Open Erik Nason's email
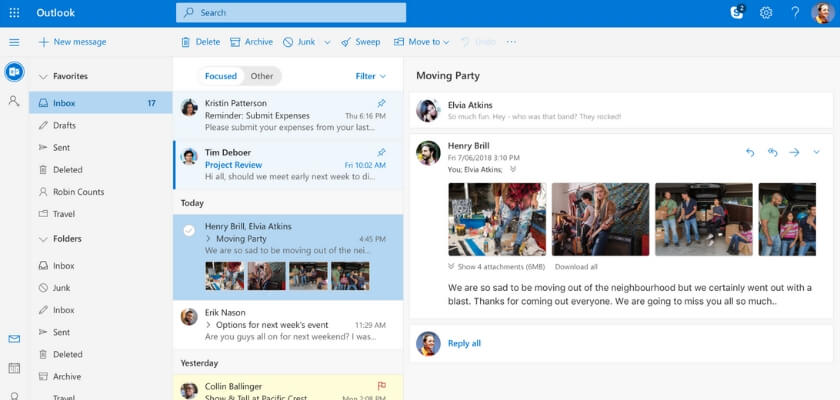The height and width of the screenshot is (400, 840). click(288, 325)
